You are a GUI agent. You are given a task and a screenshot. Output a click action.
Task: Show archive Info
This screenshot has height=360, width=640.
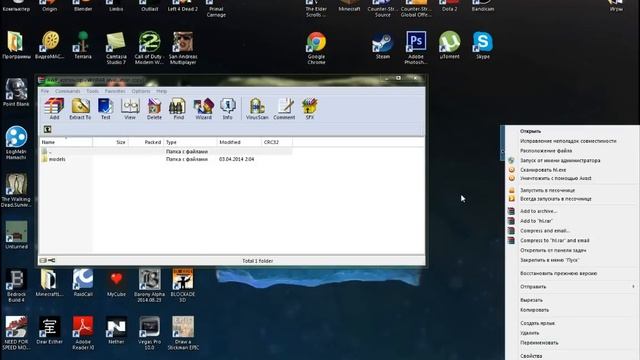227,109
